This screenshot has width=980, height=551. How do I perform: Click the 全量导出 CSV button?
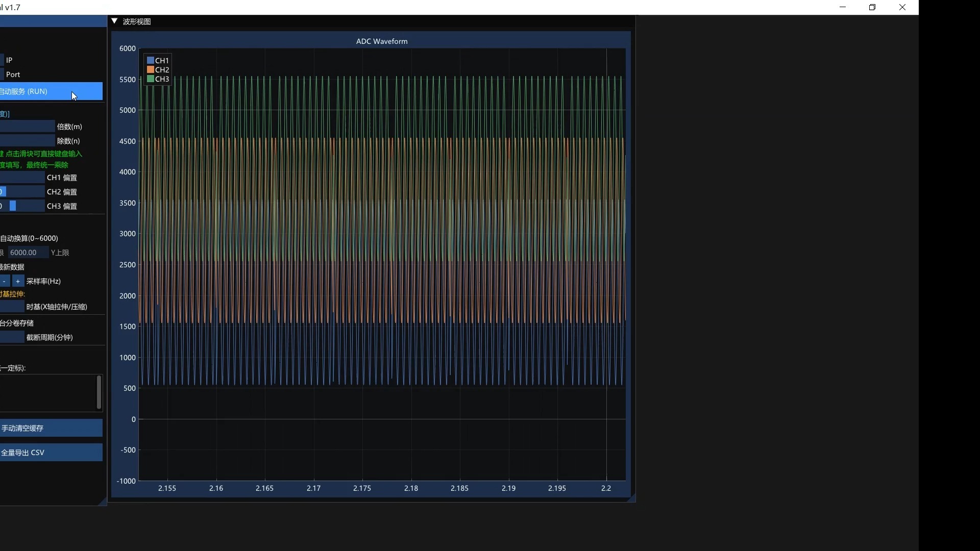tap(51, 453)
